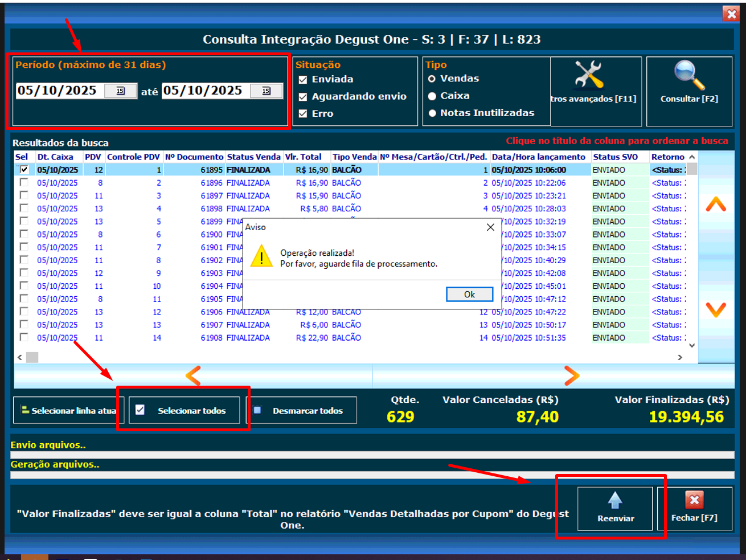This screenshot has width=746, height=560.
Task: Click the R$ 5,80 total cell
Action: click(x=314, y=209)
